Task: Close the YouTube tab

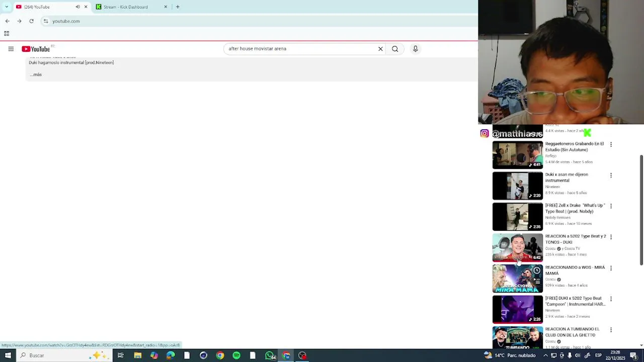Action: [86, 7]
